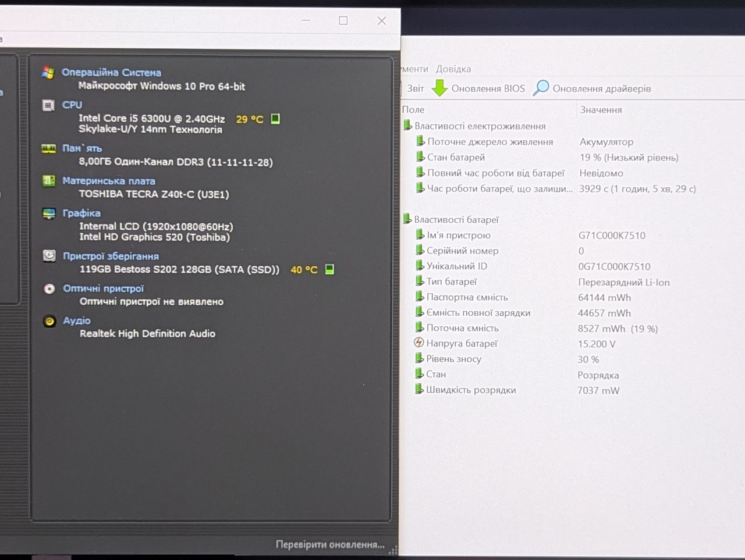Viewport: 745px width, 560px height.
Task: Click the lightning icon beside Напруга батареї
Action: click(x=419, y=343)
